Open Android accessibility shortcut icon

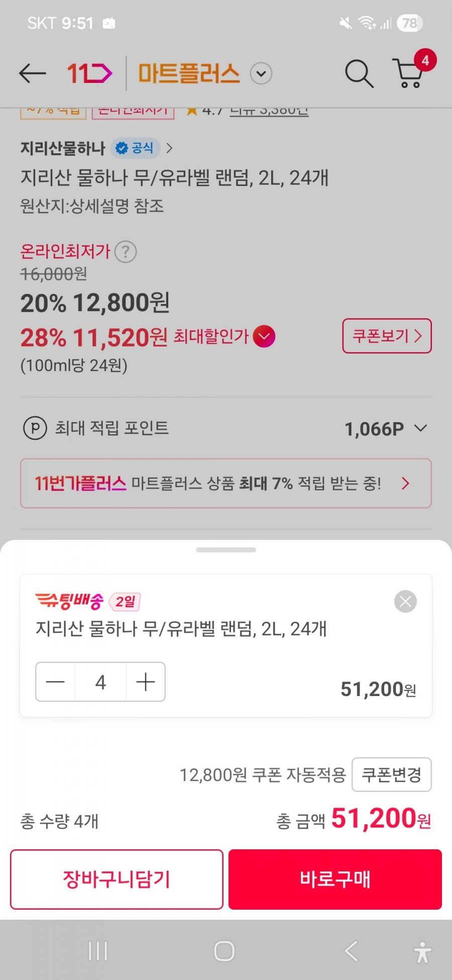(422, 951)
